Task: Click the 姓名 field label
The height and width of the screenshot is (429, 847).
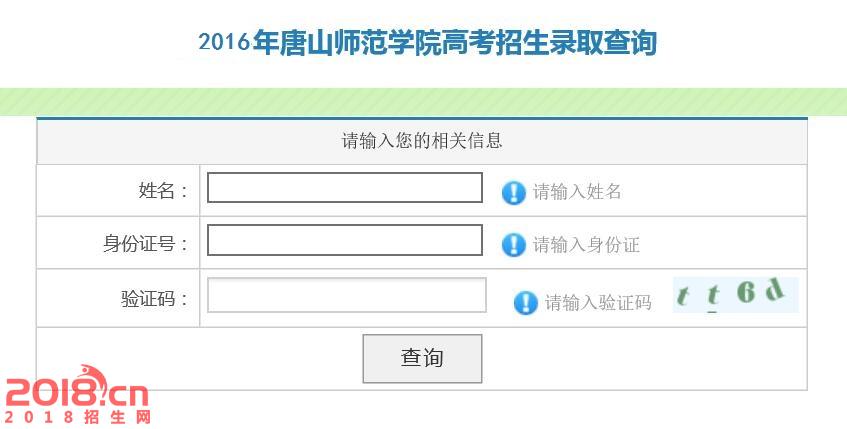Action: 163,191
